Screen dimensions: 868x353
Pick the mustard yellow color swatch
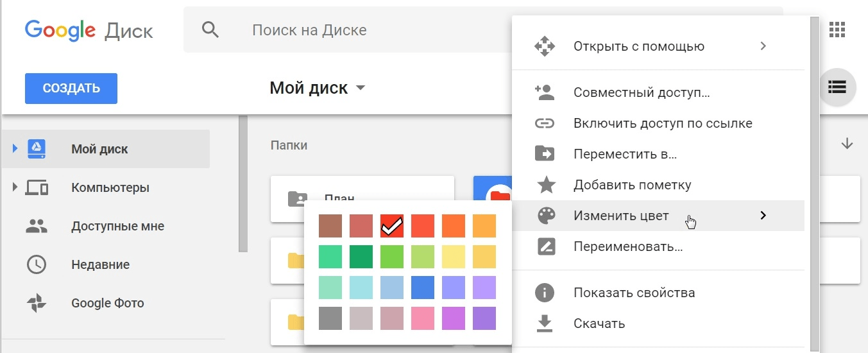(x=484, y=257)
